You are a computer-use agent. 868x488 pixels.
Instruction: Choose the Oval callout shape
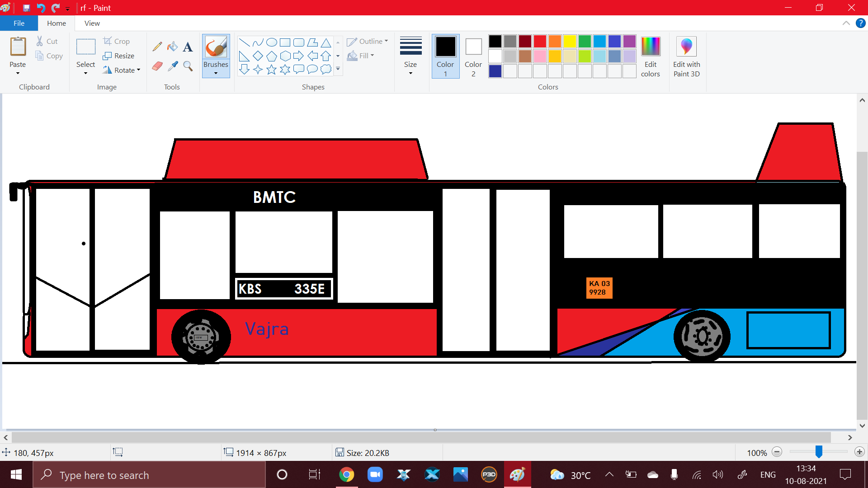[x=312, y=69]
